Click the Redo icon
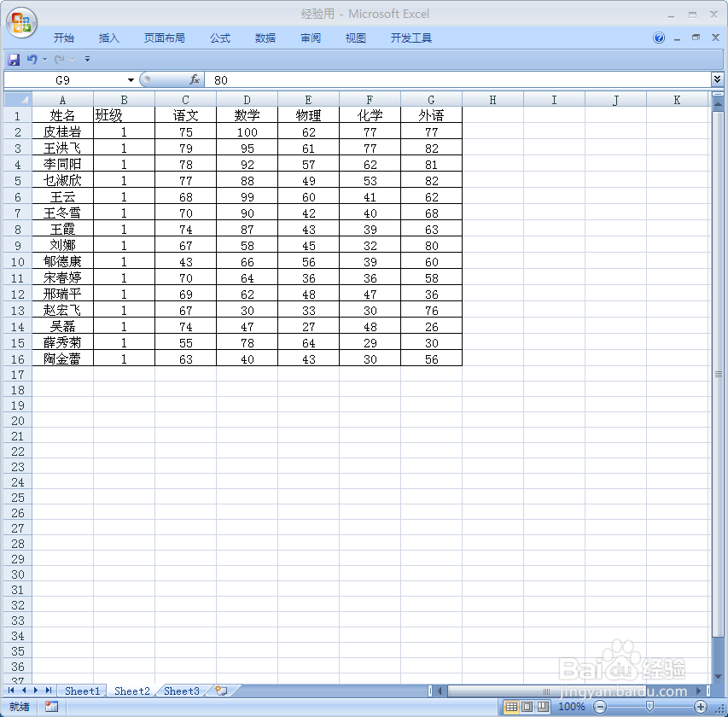 click(60, 60)
